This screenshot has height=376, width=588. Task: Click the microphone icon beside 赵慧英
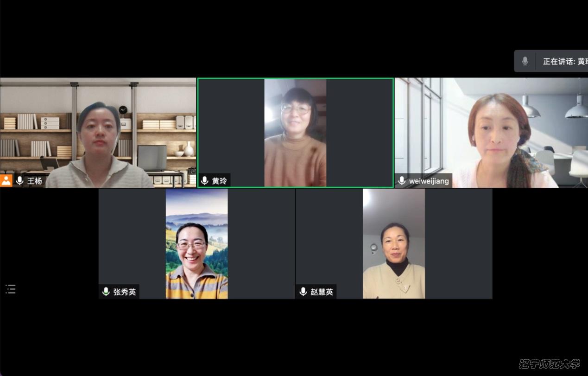[303, 292]
